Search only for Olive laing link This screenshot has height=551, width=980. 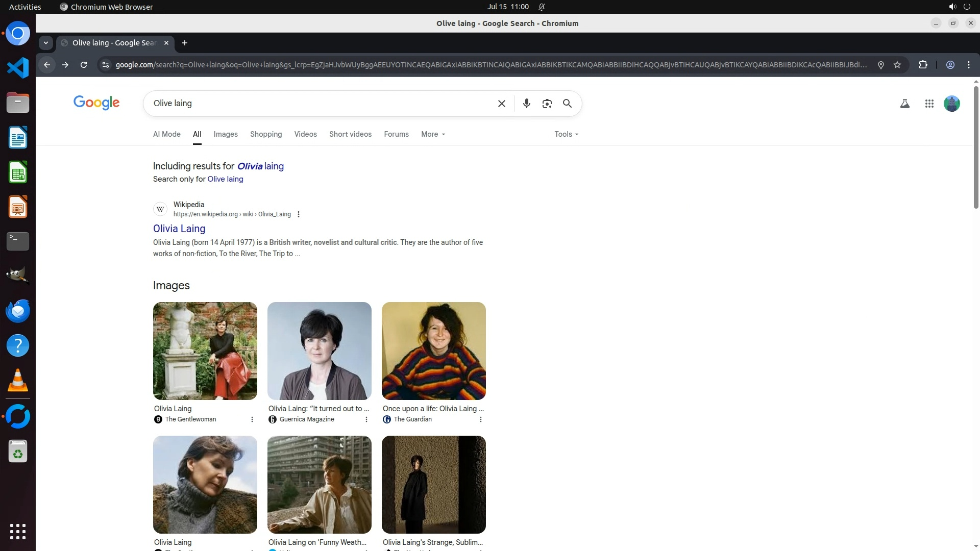(x=225, y=179)
